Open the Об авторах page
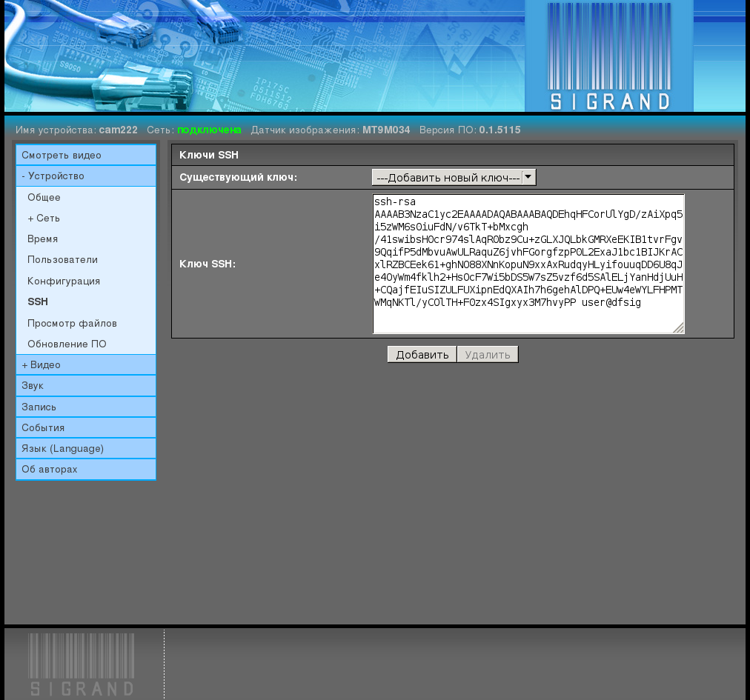Image resolution: width=750 pixels, height=700 pixels. pyautogui.click(x=86, y=469)
